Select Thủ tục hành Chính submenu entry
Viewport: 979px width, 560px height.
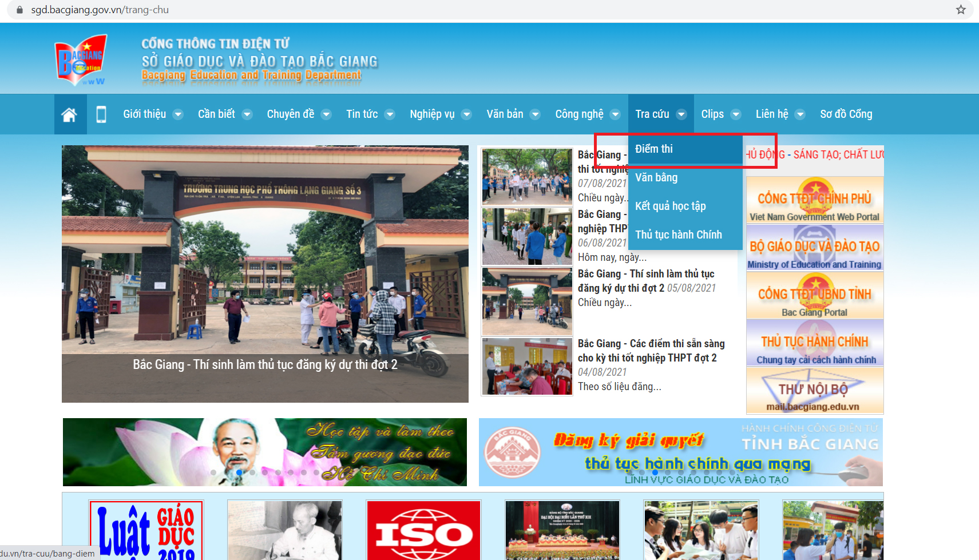[679, 234]
